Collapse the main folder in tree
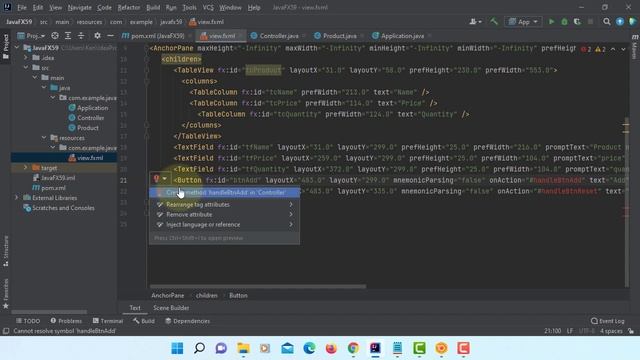 point(35,78)
